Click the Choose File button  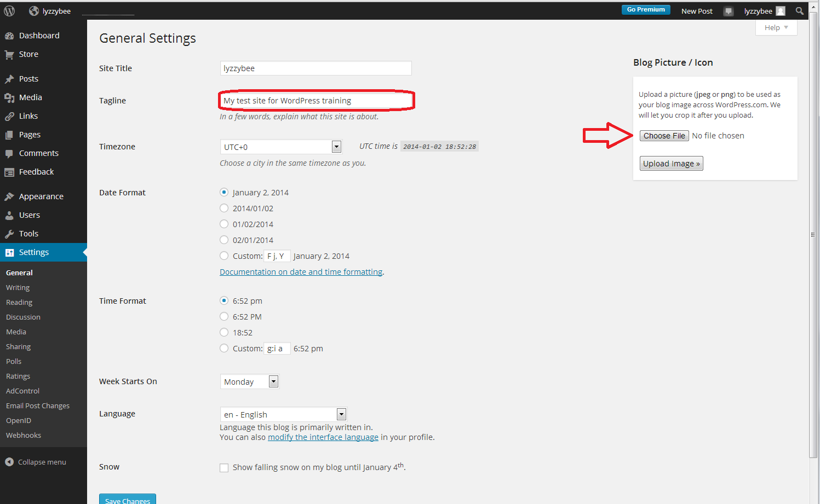pos(664,136)
